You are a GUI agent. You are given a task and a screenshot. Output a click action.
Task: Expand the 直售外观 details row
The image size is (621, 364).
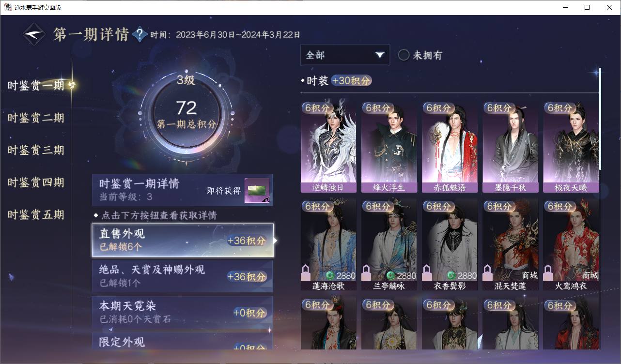(x=183, y=240)
